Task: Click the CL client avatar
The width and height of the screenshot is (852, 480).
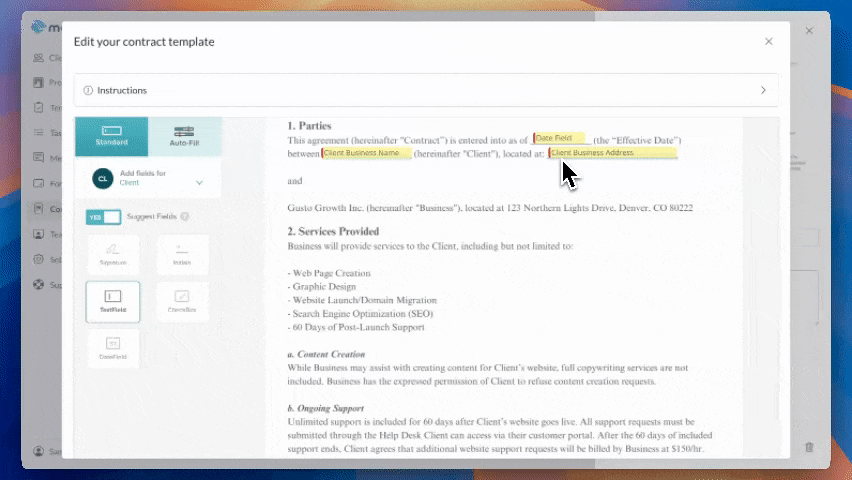Action: coord(103,178)
